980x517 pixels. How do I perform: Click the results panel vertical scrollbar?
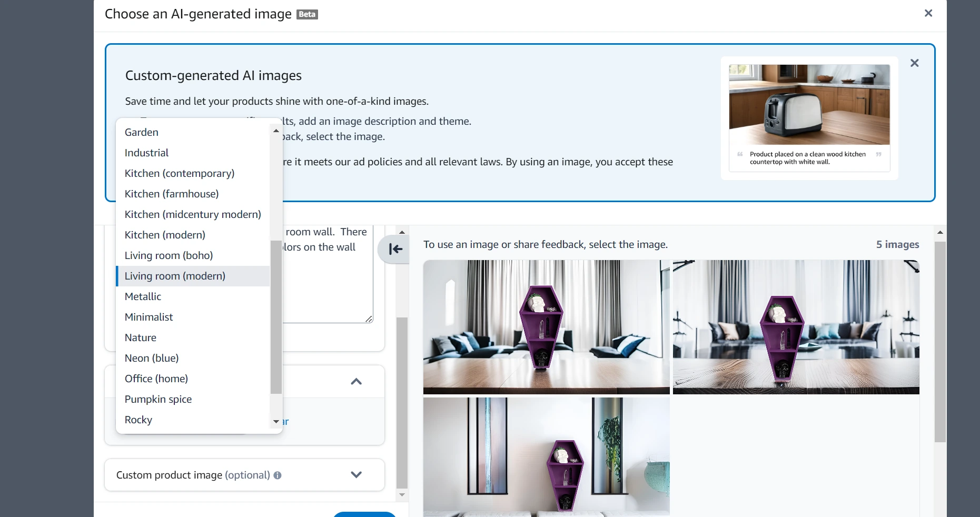tap(940, 342)
